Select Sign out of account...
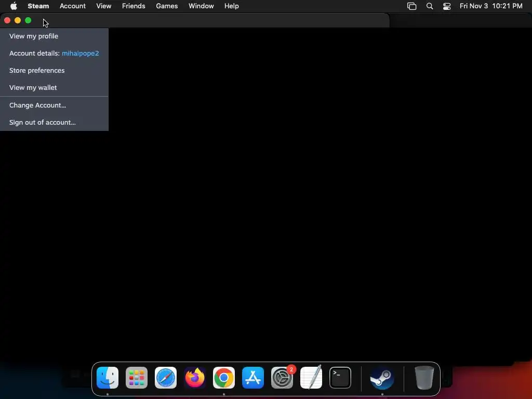 (x=54, y=123)
